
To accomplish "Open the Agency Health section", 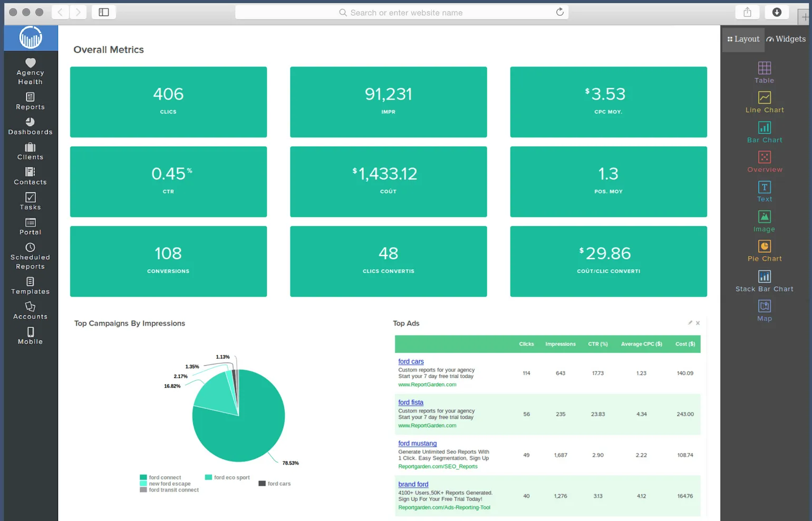I will 30,71.
